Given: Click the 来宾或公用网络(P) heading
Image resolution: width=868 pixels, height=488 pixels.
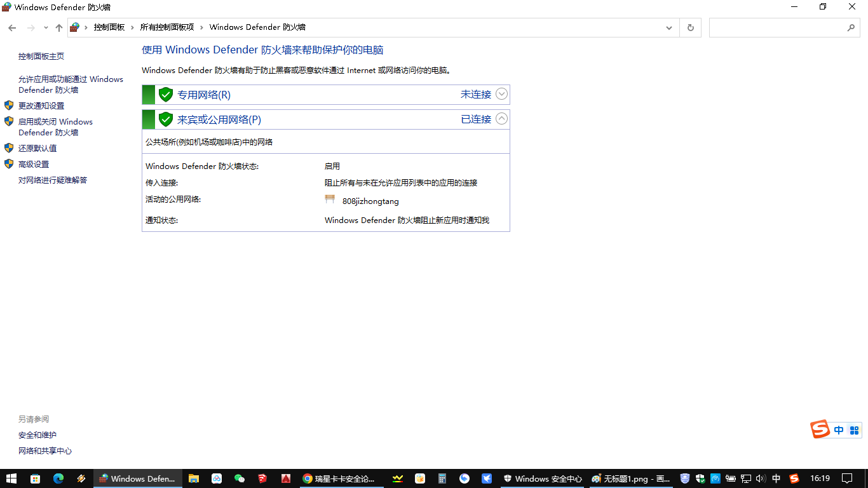Looking at the screenshot, I should pyautogui.click(x=219, y=119).
